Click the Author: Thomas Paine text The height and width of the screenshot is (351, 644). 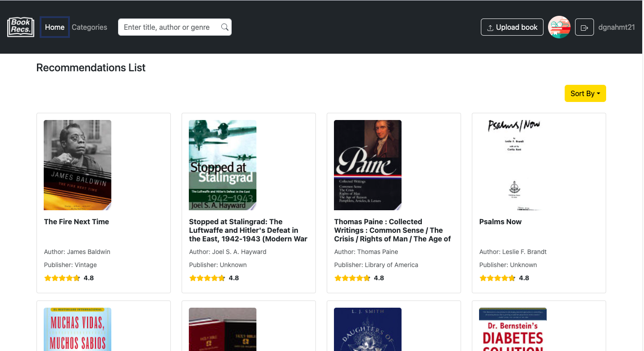coord(366,252)
